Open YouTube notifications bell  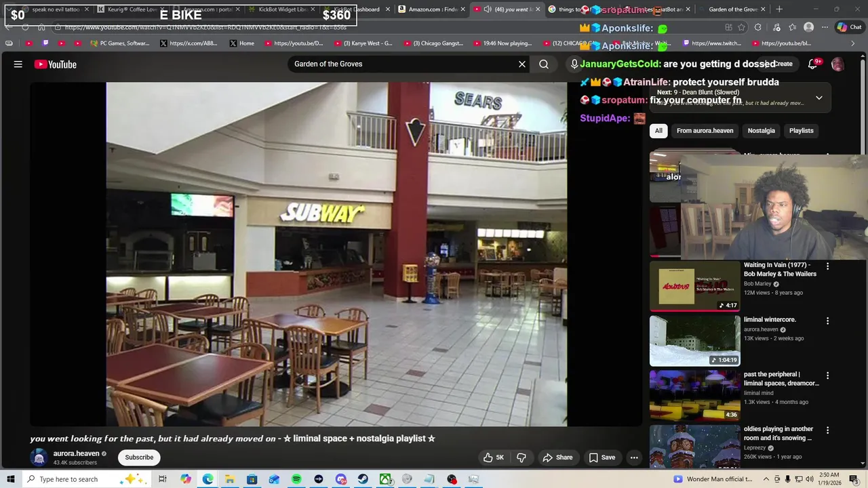click(812, 64)
